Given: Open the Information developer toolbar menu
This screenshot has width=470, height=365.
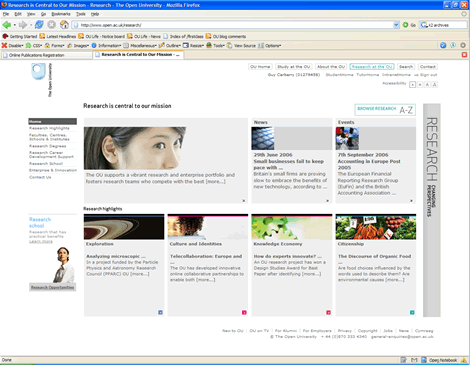Looking at the screenshot, I should click(106, 45).
